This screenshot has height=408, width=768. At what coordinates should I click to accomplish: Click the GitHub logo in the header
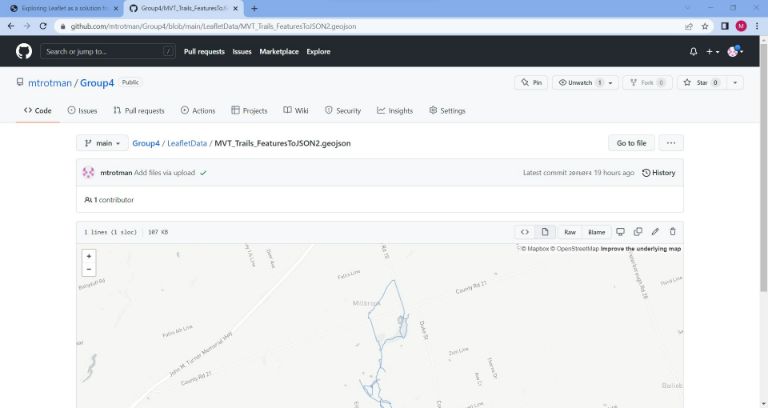click(24, 51)
